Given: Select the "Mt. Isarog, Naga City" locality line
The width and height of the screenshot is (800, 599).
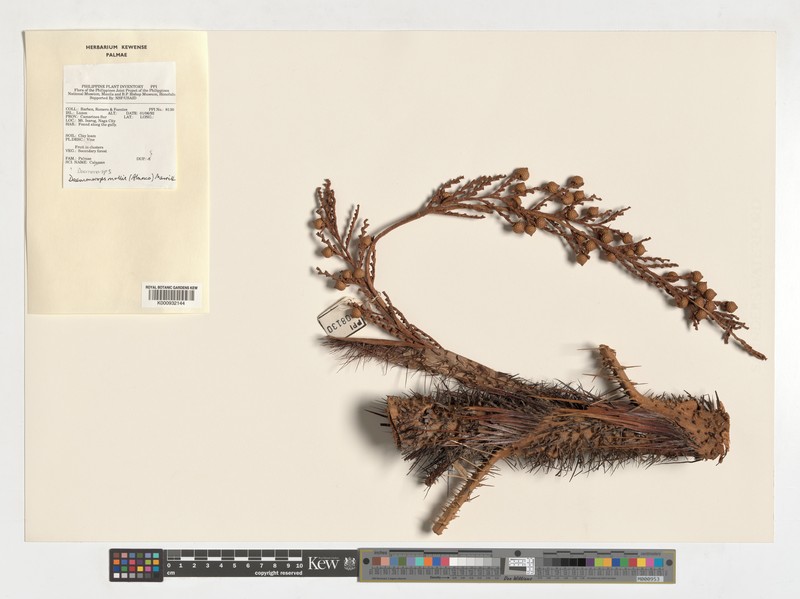Looking at the screenshot, I should (x=95, y=120).
